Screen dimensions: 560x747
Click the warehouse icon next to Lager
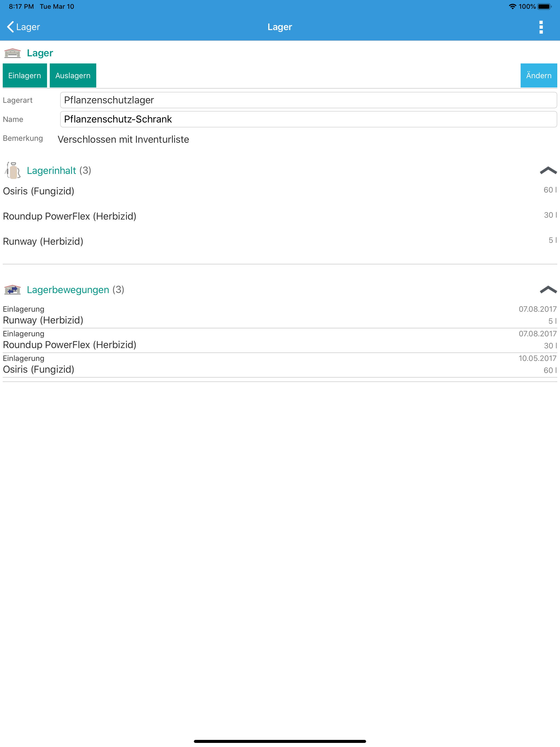click(13, 53)
